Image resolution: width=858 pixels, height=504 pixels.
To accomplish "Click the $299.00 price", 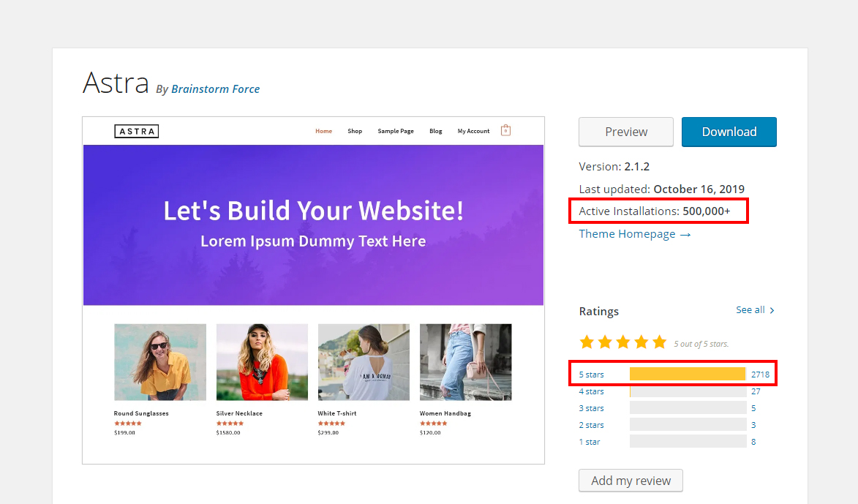I will (328, 433).
